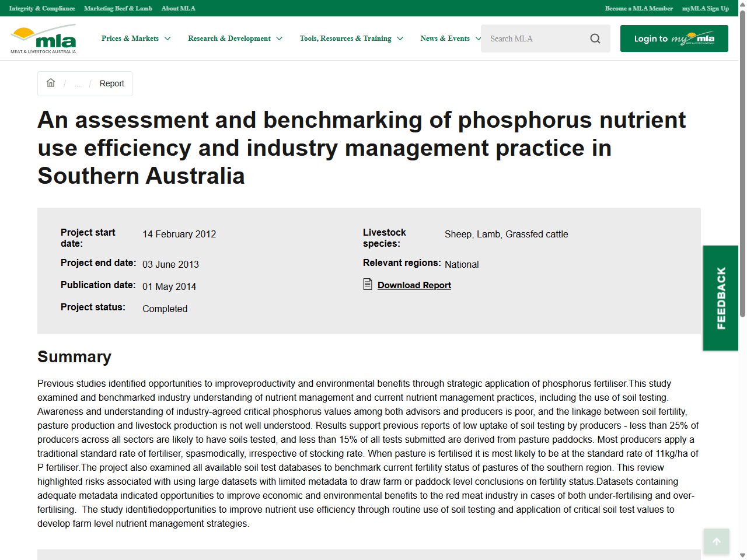
Task: Click the Completed project status value
Action: click(165, 309)
